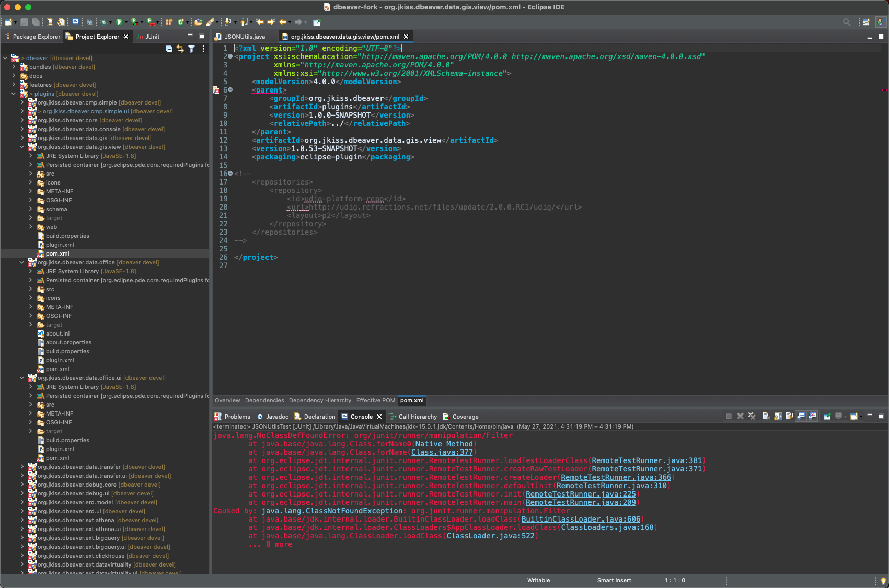
Task: Click the Back navigation yellow arrow
Action: (283, 22)
